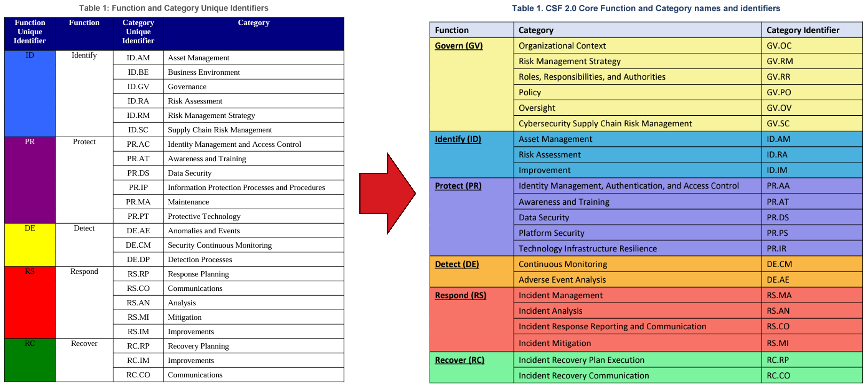The height and width of the screenshot is (387, 868).
Task: Click the purple PR identifier cell
Action: click(30, 180)
